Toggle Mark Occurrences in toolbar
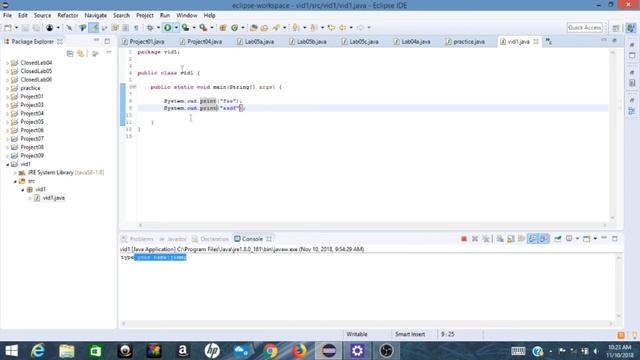Viewport: 640px width, 360px height. [x=93, y=28]
